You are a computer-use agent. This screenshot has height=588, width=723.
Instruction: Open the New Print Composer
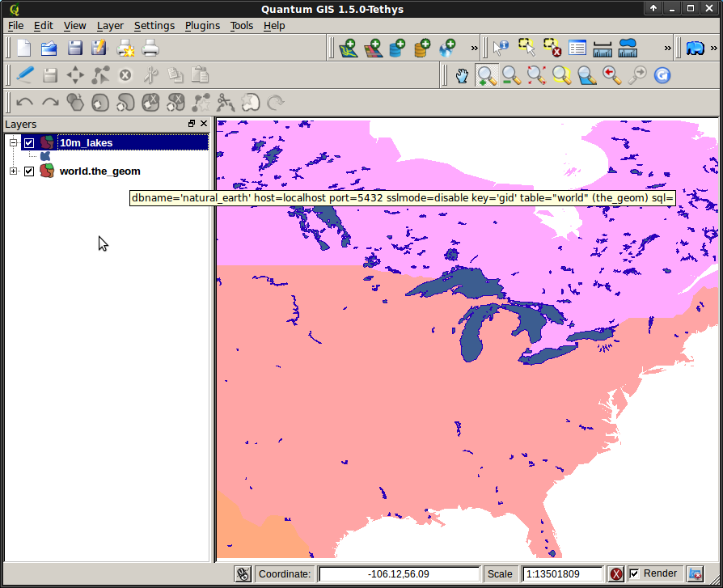coord(125,48)
